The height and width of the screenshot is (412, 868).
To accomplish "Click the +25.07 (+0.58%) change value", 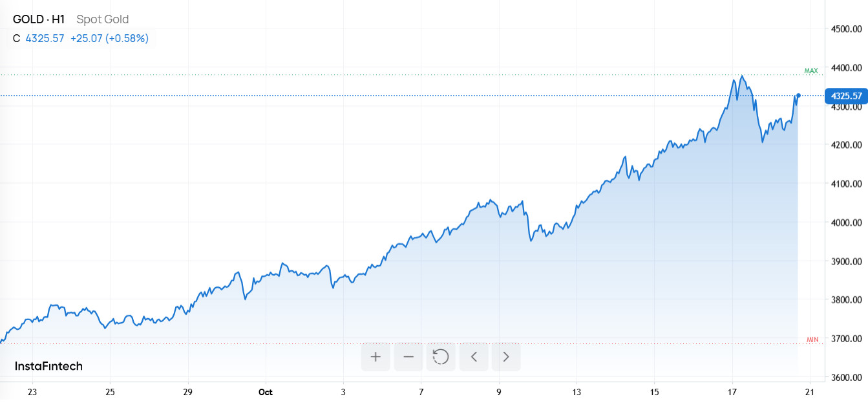I will click(x=109, y=38).
